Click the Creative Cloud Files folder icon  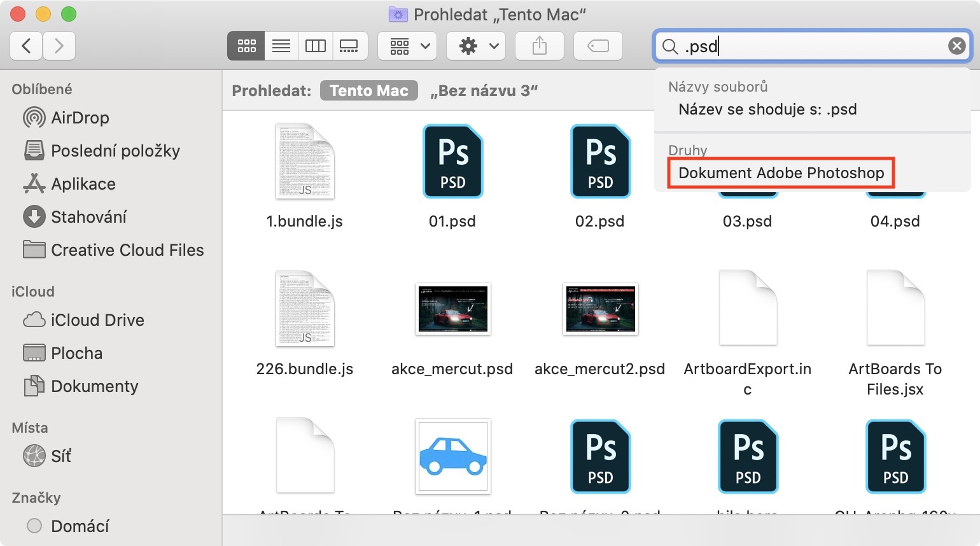[34, 249]
